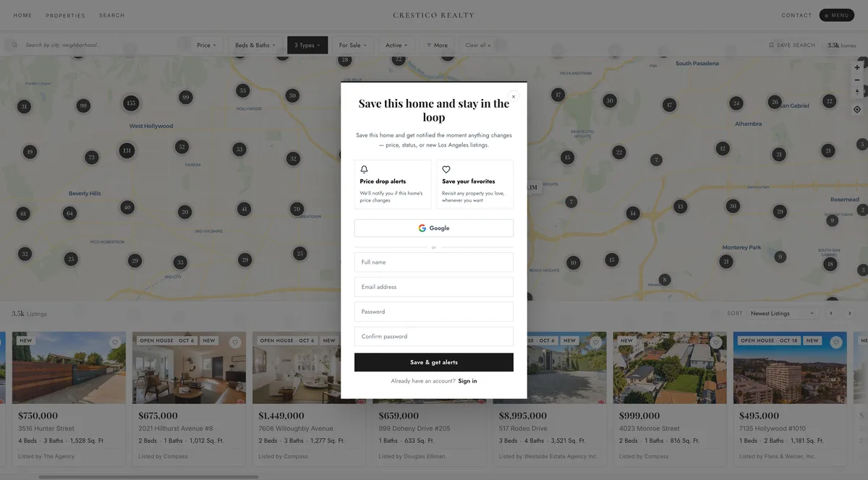Click the Price drop alerts card
The height and width of the screenshot is (480, 868).
click(393, 184)
